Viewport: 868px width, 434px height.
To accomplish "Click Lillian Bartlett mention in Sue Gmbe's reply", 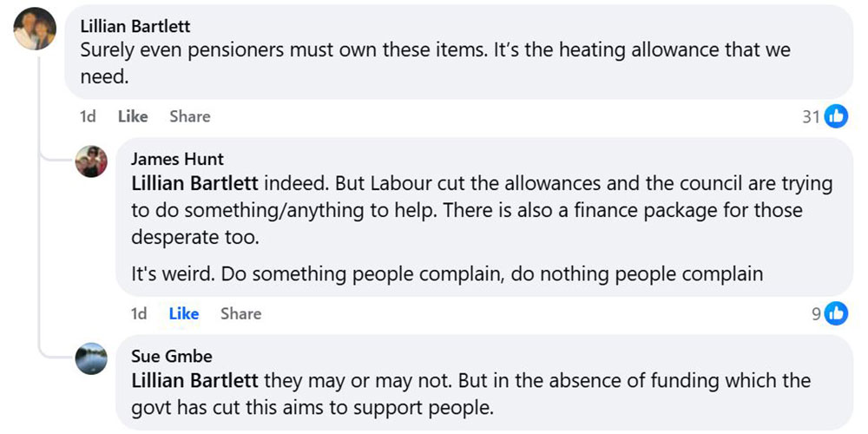I will [194, 381].
